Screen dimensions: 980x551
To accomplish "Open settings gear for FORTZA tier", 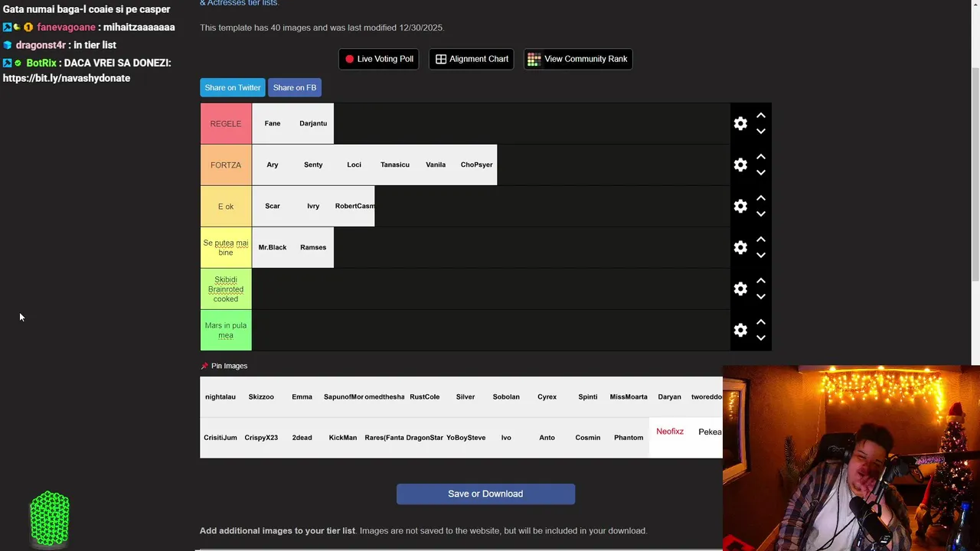I will coord(740,165).
